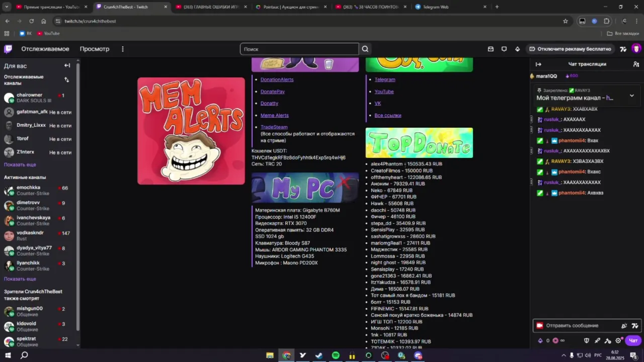The width and height of the screenshot is (644, 362).
Task: Bookmark page with star icon
Action: click(x=566, y=21)
